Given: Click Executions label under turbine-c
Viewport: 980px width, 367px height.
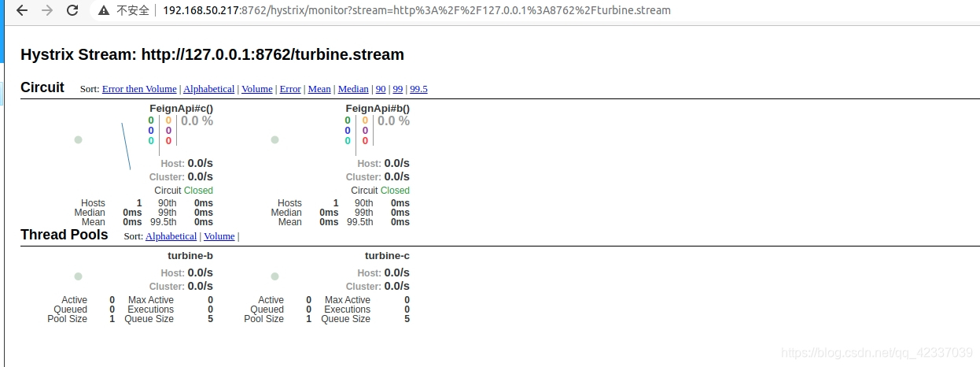Looking at the screenshot, I should click(x=348, y=310).
